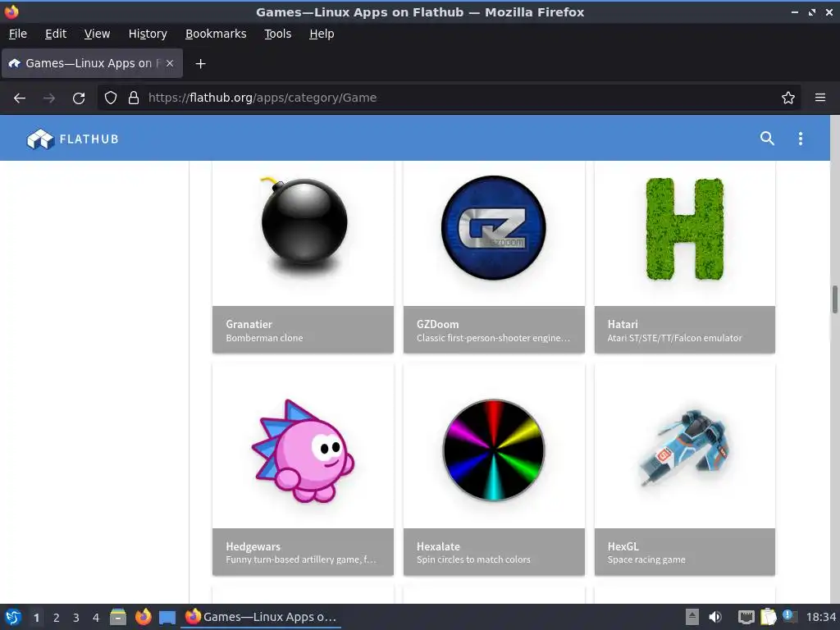
Task: Launch Firefox from taskbar quick launch
Action: point(143,617)
